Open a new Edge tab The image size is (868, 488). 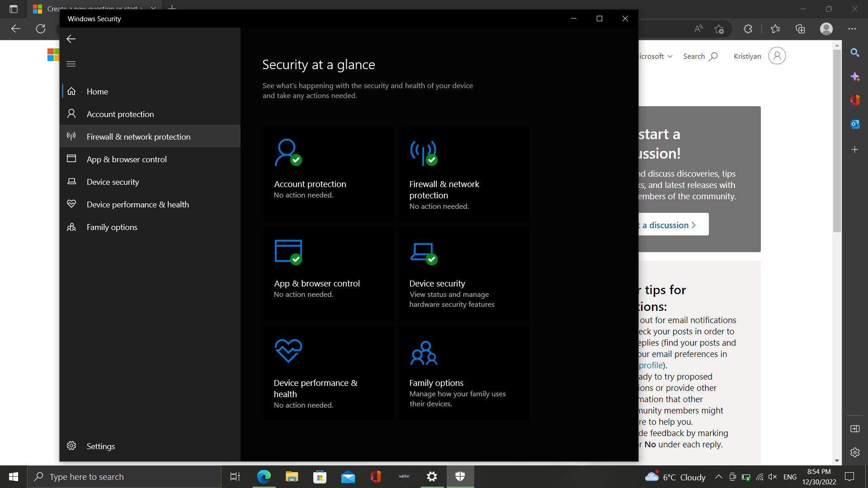click(172, 8)
